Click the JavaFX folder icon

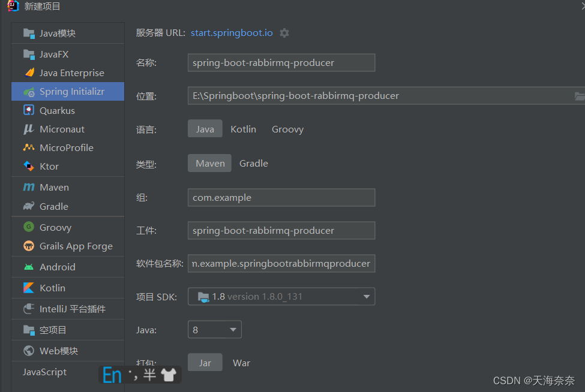(29, 55)
